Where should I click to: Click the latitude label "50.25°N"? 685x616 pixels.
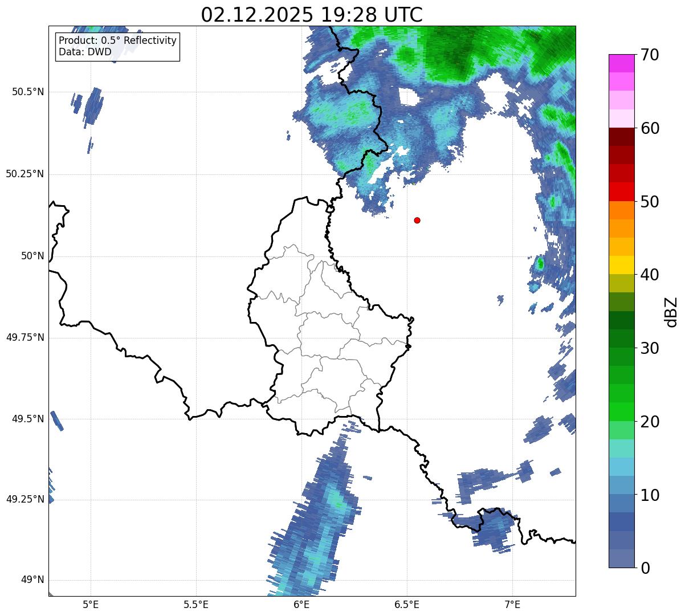(25, 174)
